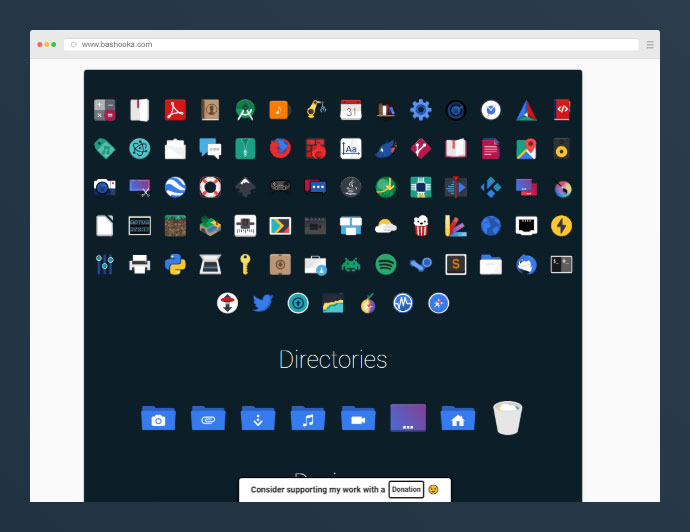Select the weather cloud and sun icon

(x=386, y=226)
